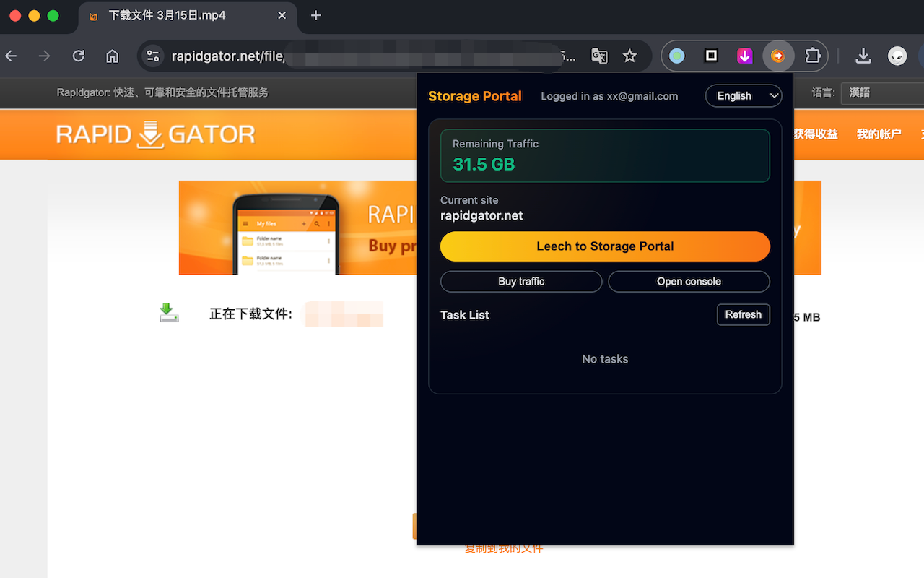924x578 pixels.
Task: Click the green download file icon
Action: 169,313
